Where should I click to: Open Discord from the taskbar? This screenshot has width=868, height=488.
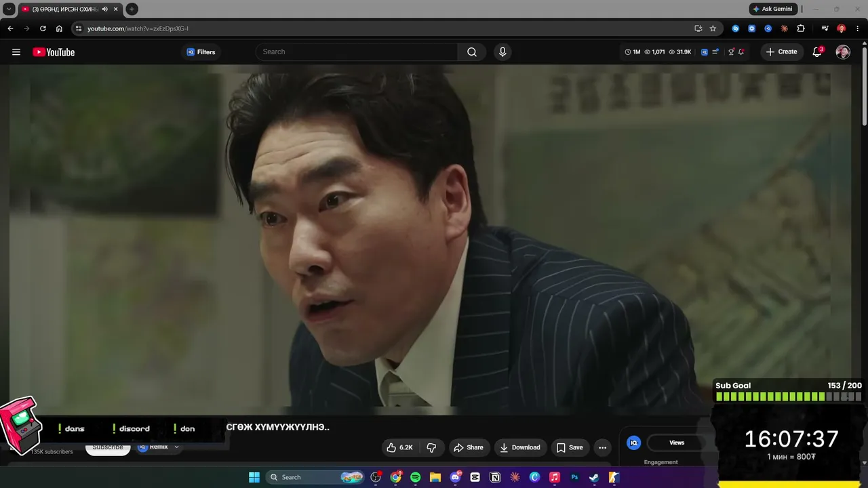[x=455, y=477]
